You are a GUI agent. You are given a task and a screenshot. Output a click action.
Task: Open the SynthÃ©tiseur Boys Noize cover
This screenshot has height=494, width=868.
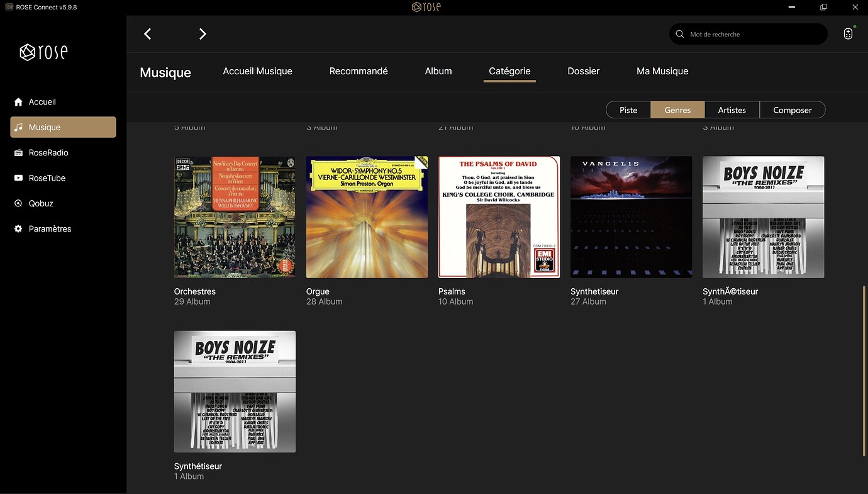[x=763, y=217]
